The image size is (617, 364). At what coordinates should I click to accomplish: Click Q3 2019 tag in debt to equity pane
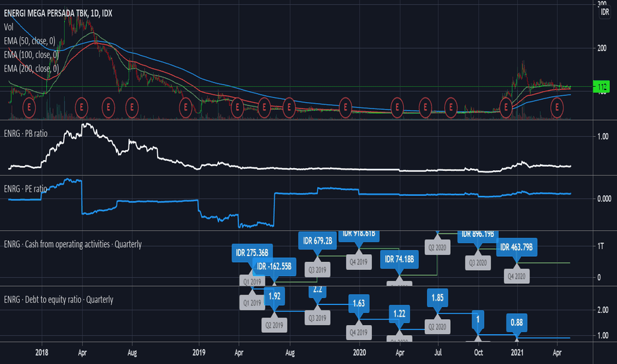(x=317, y=318)
